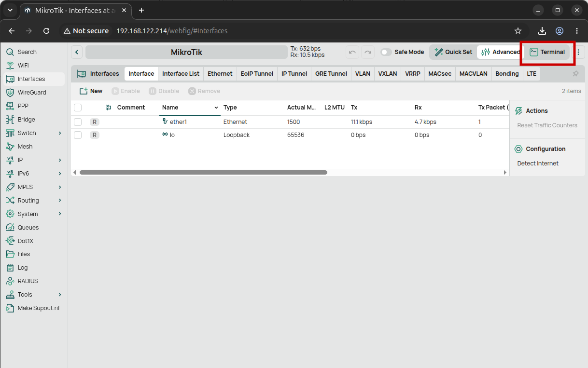The height and width of the screenshot is (368, 588).
Task: Open the Terminal
Action: coord(547,52)
